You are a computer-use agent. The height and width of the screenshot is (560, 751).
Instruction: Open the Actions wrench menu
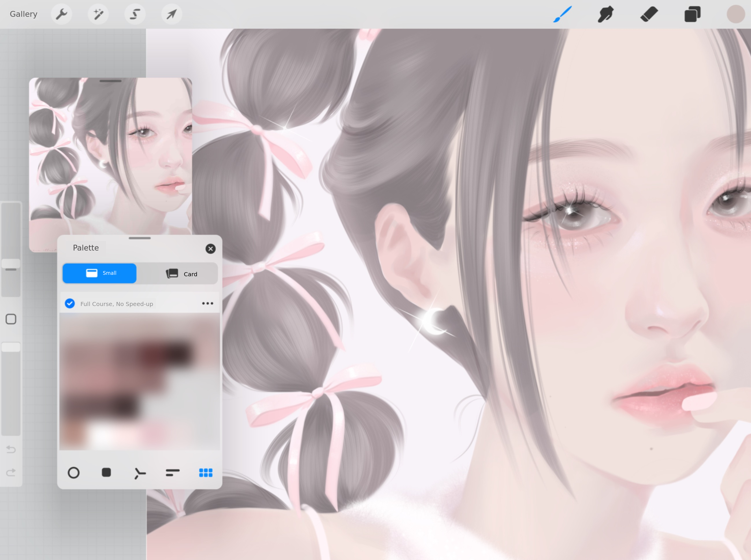click(61, 14)
